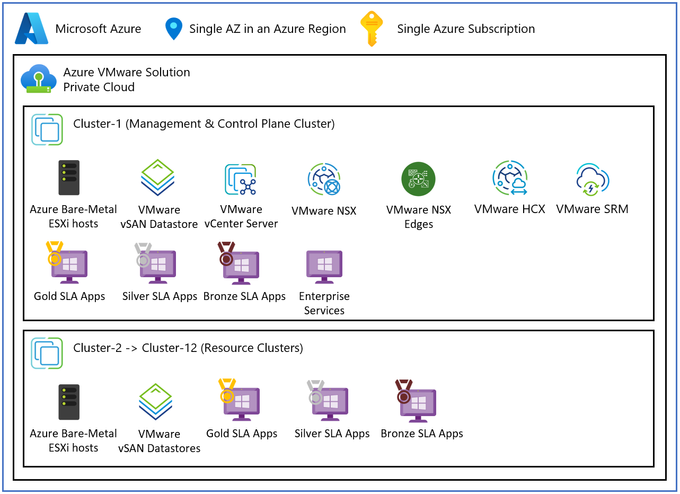Click 'Bronze SLA Apps' label in resource clusters

pyautogui.click(x=422, y=433)
